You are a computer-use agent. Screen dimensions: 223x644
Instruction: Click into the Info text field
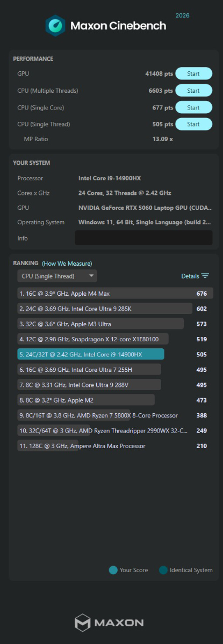pos(143,238)
